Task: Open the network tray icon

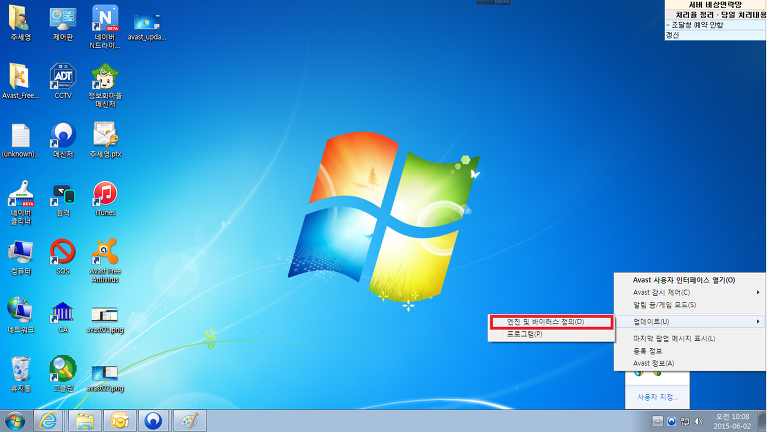Action: (x=685, y=421)
